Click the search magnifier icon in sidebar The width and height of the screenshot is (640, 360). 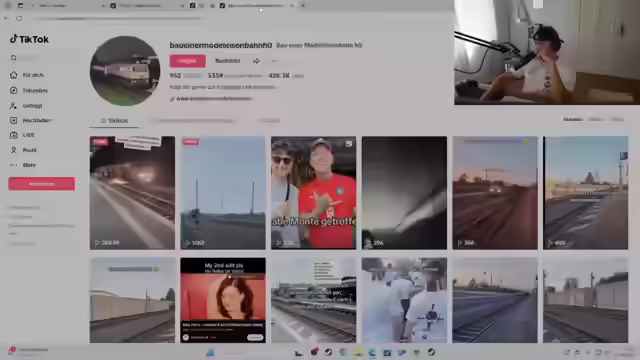pyautogui.click(x=13, y=58)
